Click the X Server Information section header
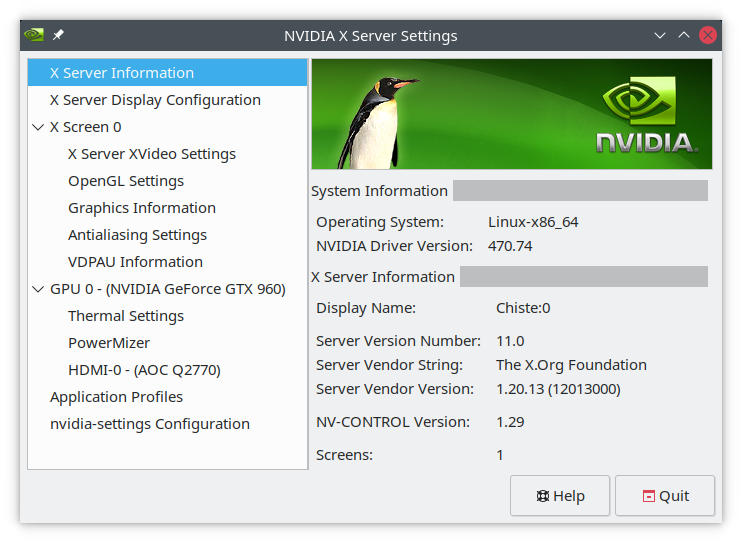 pyautogui.click(x=383, y=277)
